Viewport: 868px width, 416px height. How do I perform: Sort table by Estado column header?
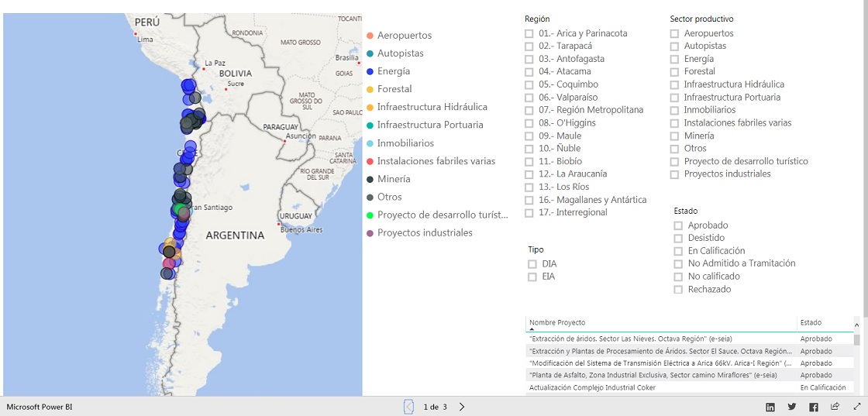point(811,322)
